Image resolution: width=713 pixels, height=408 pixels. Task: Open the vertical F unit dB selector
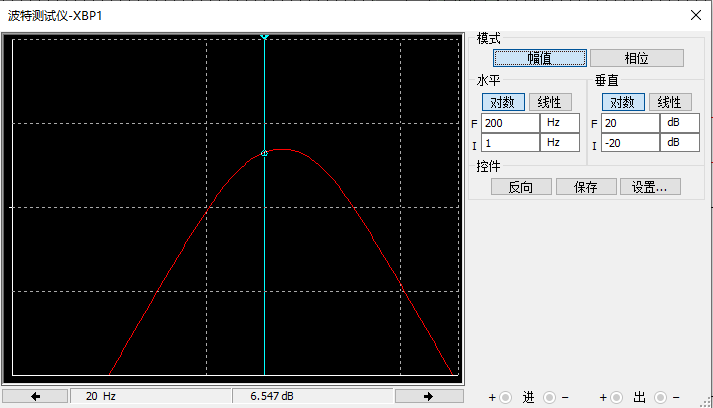point(680,123)
